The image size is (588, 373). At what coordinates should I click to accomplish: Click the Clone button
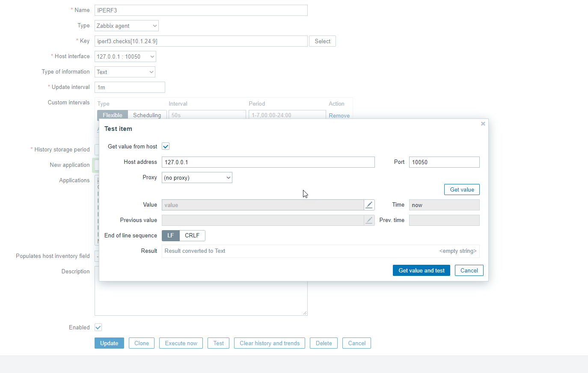tap(142, 343)
